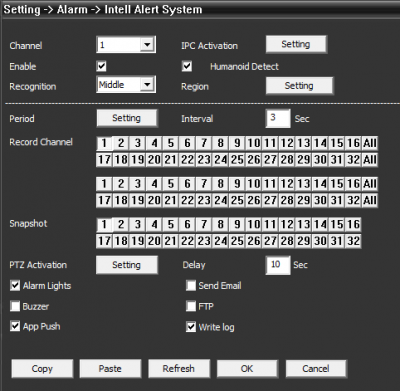Click the Refresh button
The width and height of the screenshot is (400, 391).
coord(179,368)
